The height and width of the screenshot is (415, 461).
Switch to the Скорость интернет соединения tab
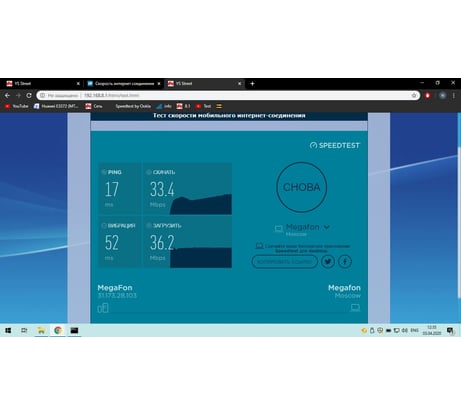click(124, 84)
